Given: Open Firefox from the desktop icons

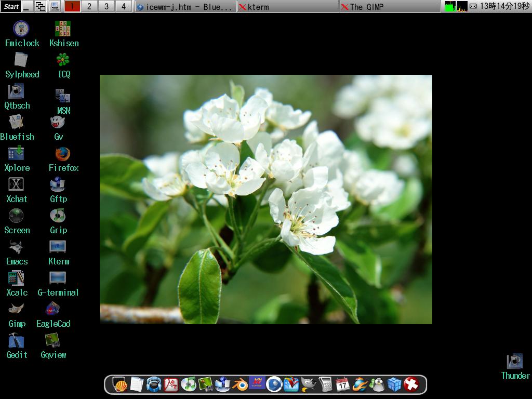Looking at the screenshot, I should click(x=63, y=154).
